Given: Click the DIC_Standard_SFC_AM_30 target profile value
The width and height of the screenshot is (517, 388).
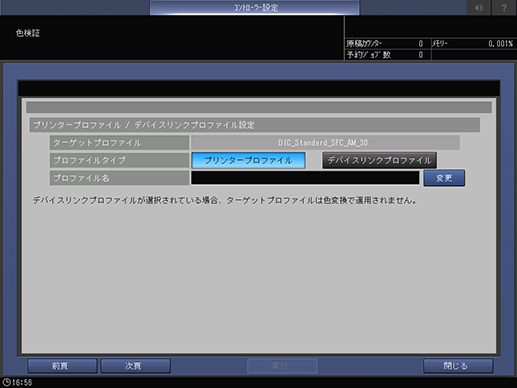Looking at the screenshot, I should pos(325,143).
